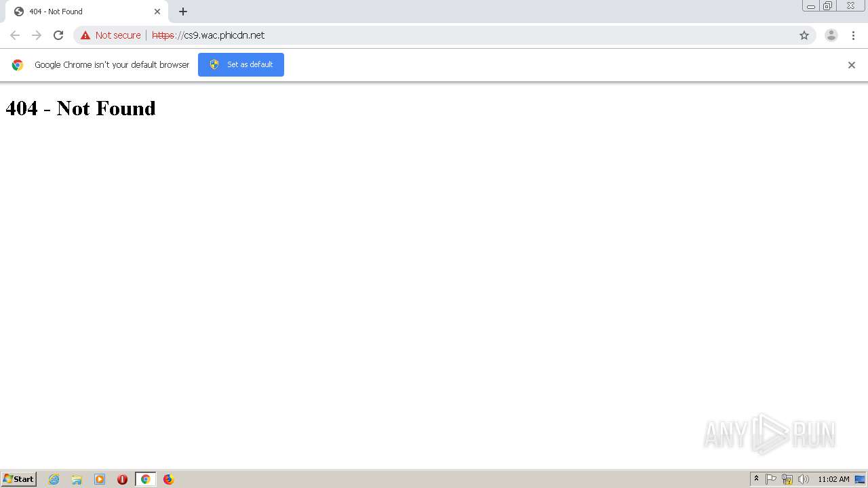Select the 404 - Not Found tab
Image resolution: width=868 pixels, height=488 pixels.
point(86,12)
